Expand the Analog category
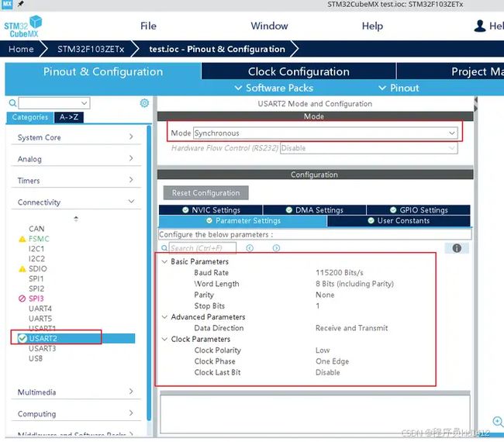The image size is (504, 442). [76, 159]
